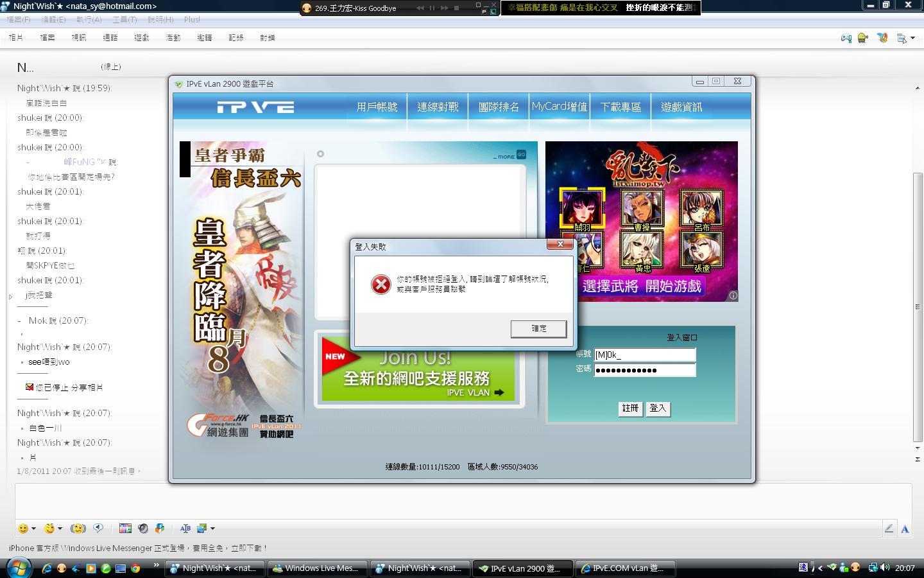Close the 登入失敗 error dialog
This screenshot has width=924, height=578.
[x=560, y=244]
